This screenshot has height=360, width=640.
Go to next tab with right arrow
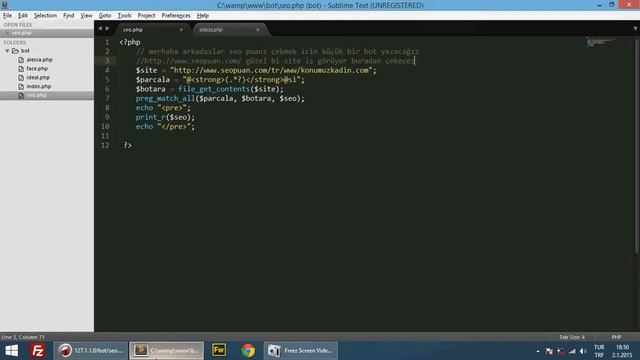(107, 29)
